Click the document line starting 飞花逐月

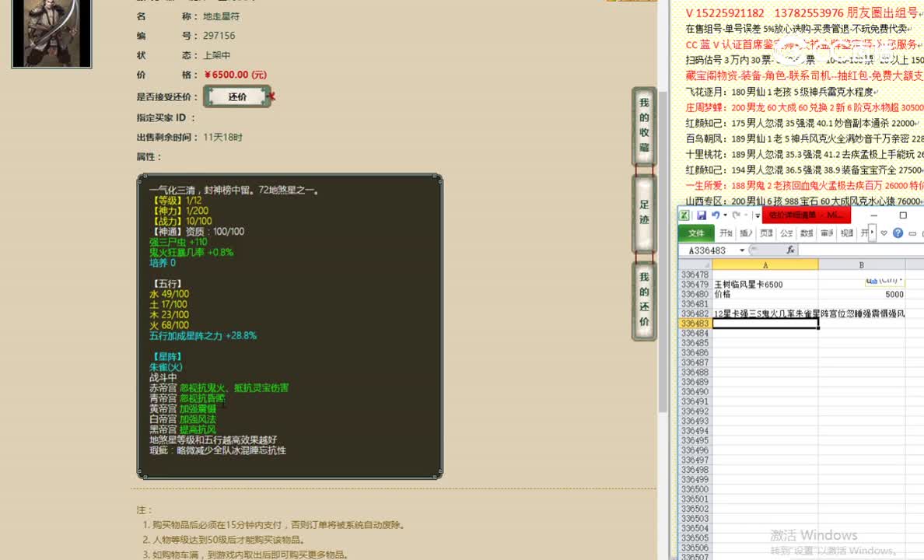[781, 92]
